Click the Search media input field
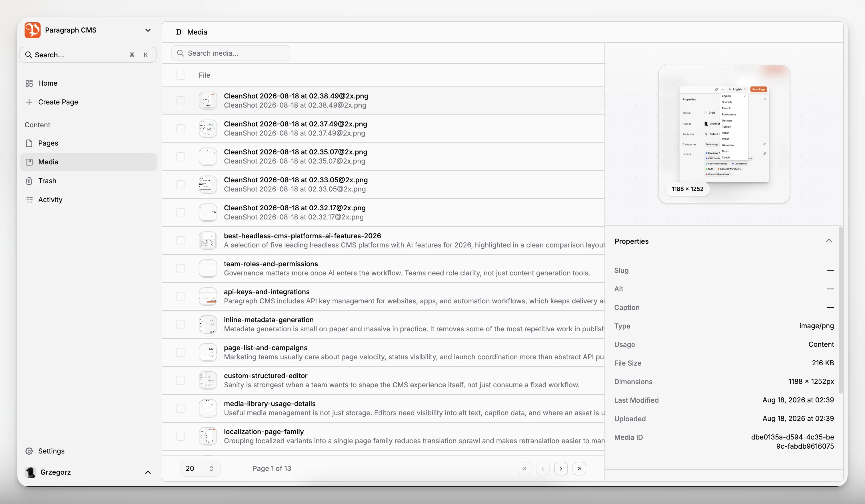The width and height of the screenshot is (865, 504). [231, 53]
